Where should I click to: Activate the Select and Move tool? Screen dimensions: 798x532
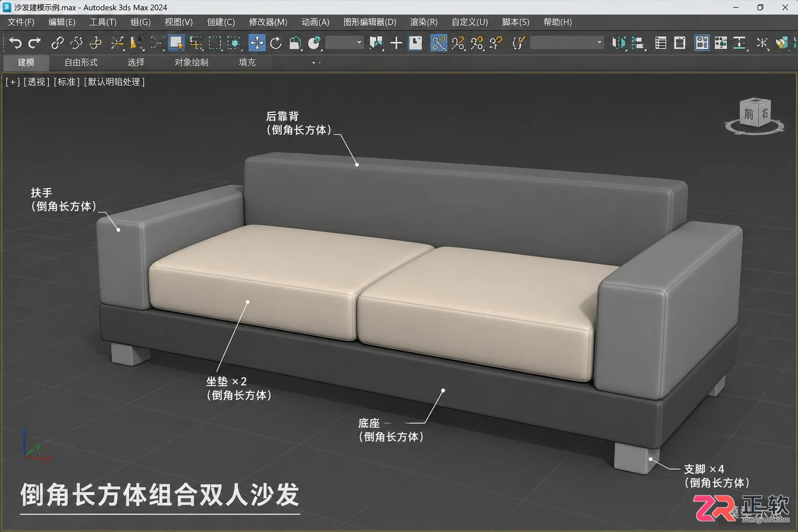pos(257,43)
